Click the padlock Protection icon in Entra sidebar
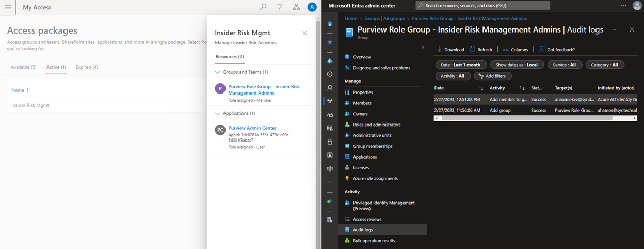The image size is (644, 249). 330,142
